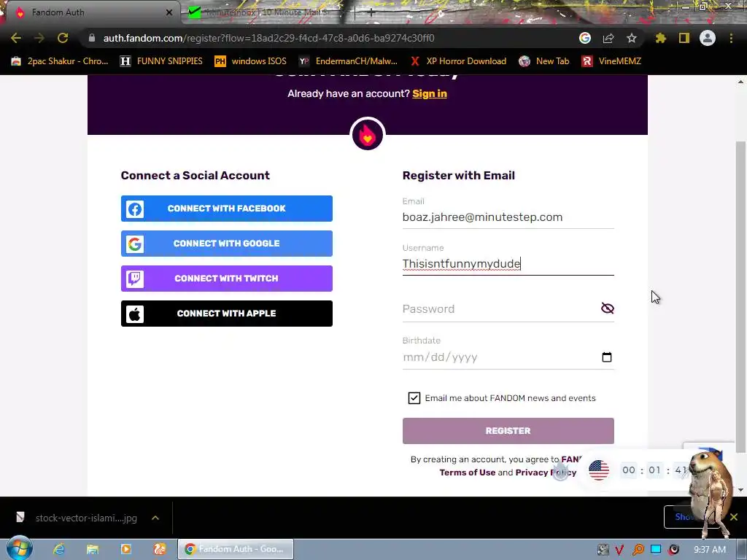Submit the form with REGISTER
Viewport: 747px width, 560px height.
pos(508,431)
